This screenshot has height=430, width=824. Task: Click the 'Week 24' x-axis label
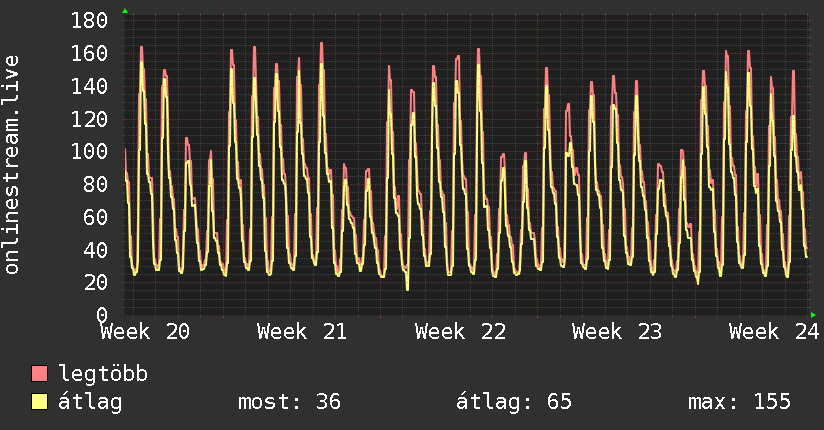pyautogui.click(x=774, y=332)
